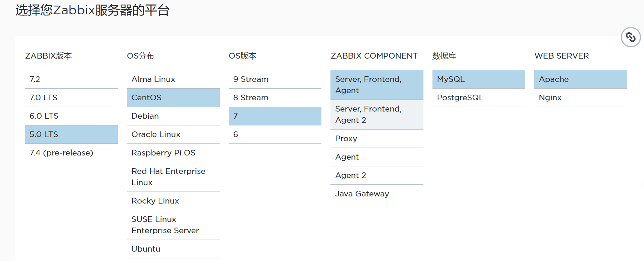This screenshot has width=644, height=261.
Task: Select Zabbix version 7.2
Action: [71, 79]
